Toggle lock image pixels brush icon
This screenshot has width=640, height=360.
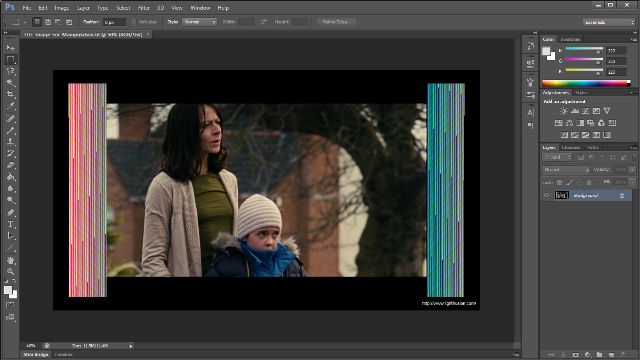coord(569,182)
